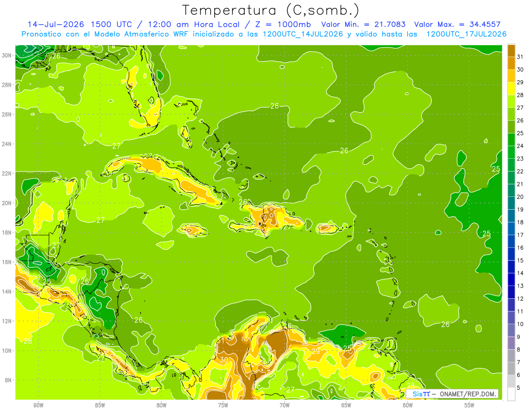Image resolution: width=532 pixels, height=411 pixels.
Task: Click the '90W' longitude axis label
Action: [38, 405]
